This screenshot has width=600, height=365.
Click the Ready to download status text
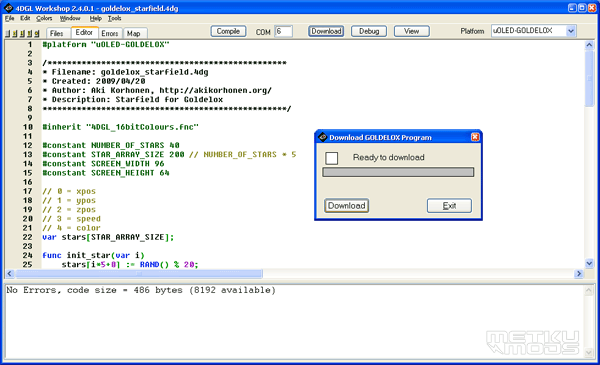point(388,157)
